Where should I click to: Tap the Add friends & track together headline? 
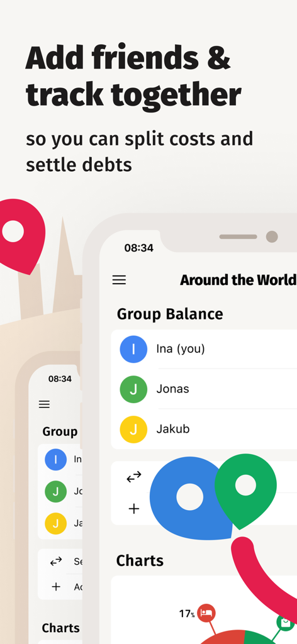coord(133,76)
